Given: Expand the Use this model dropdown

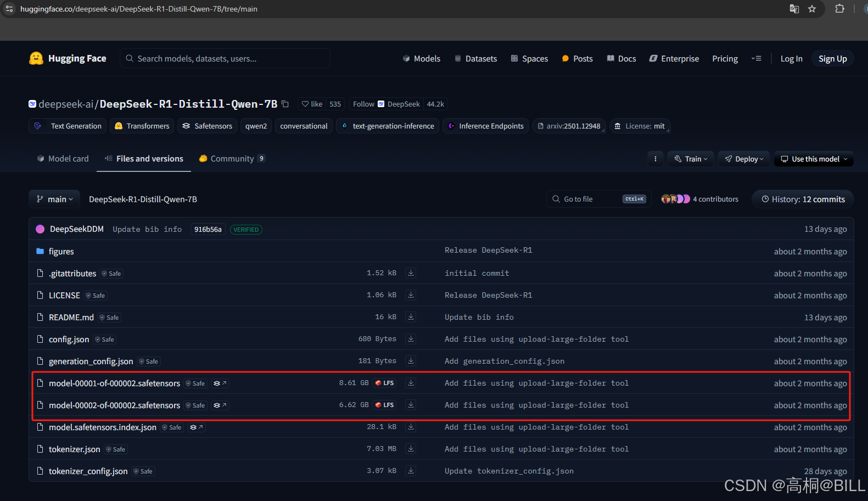Looking at the screenshot, I should click(814, 159).
